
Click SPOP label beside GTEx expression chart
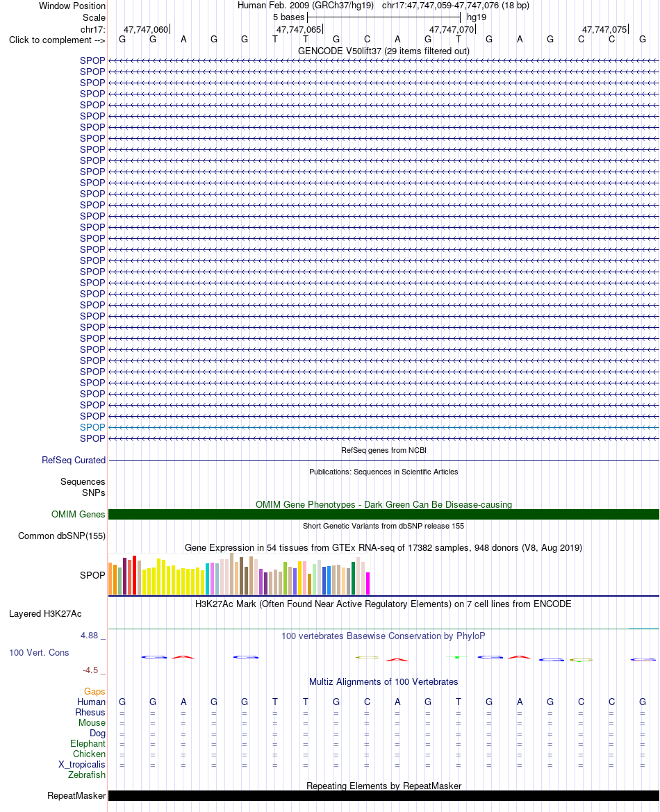pyautogui.click(x=92, y=575)
